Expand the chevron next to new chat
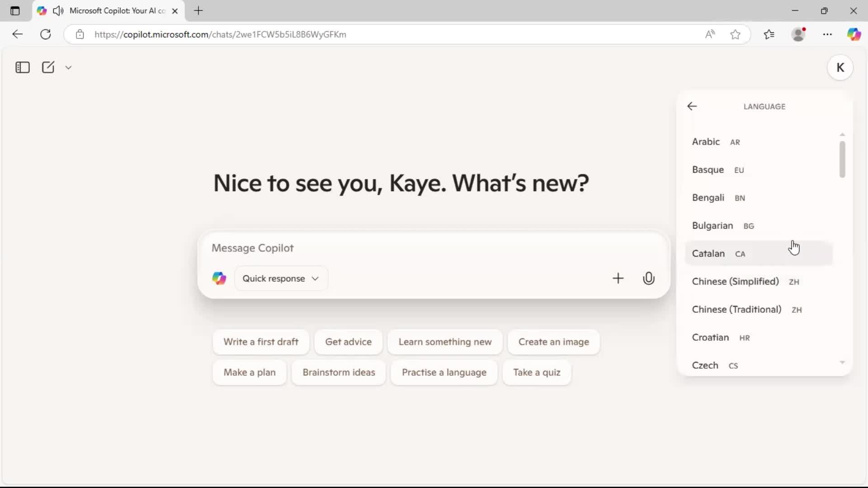The height and width of the screenshot is (488, 868). coord(68,67)
